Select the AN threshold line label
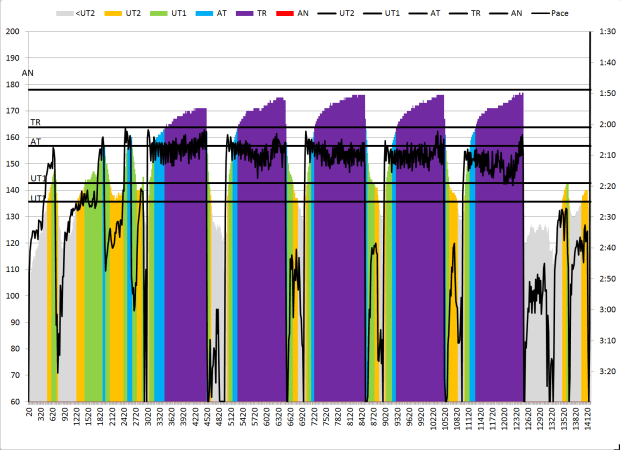 [x=27, y=73]
